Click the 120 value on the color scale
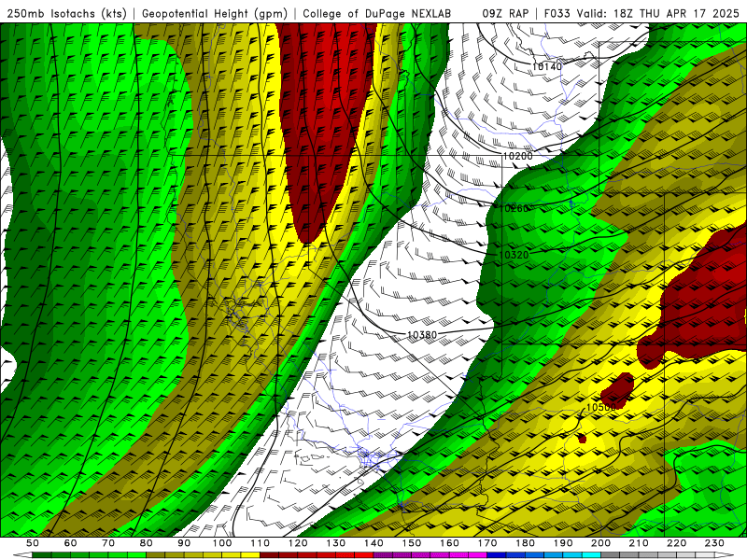 [298, 543]
